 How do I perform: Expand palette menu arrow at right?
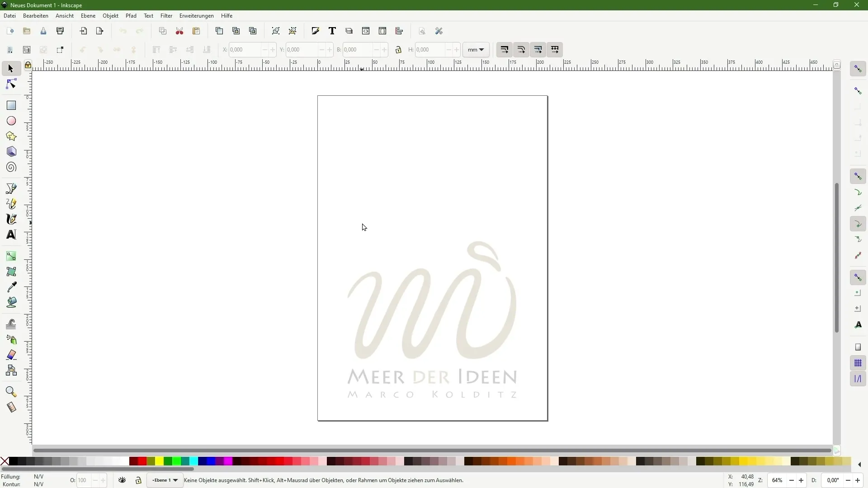pyautogui.click(x=859, y=465)
